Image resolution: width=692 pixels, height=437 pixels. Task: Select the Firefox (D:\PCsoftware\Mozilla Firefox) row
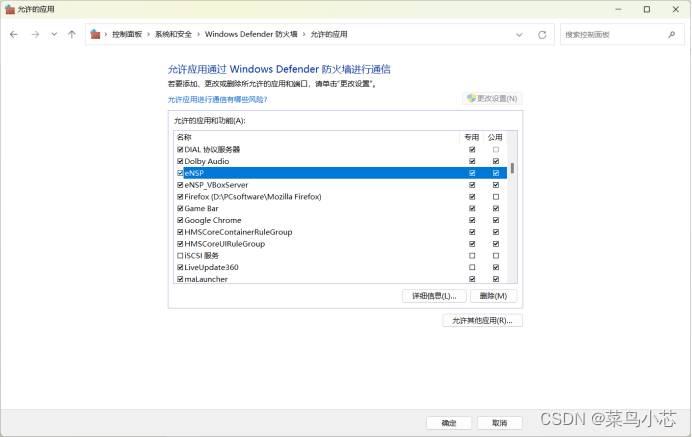click(341, 196)
